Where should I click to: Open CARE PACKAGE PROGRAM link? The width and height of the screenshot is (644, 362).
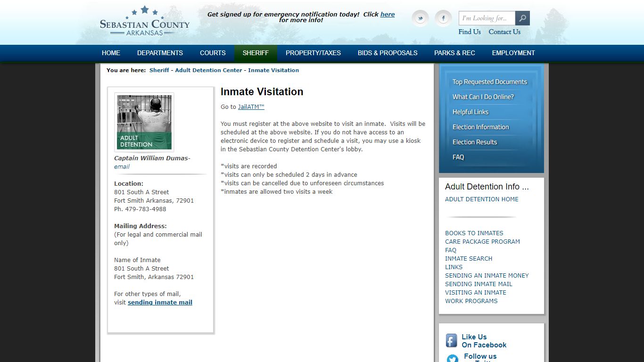coord(482,242)
